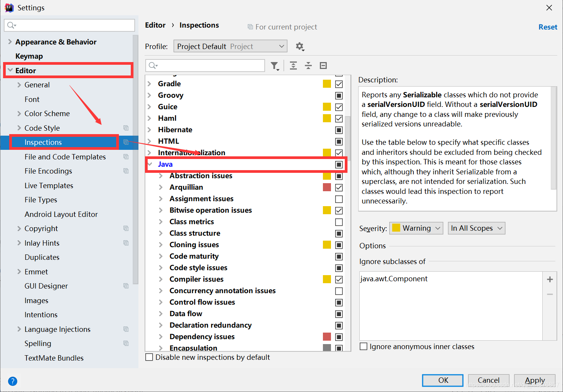
Task: Collapse the Editor section arrow
Action: 10,70
